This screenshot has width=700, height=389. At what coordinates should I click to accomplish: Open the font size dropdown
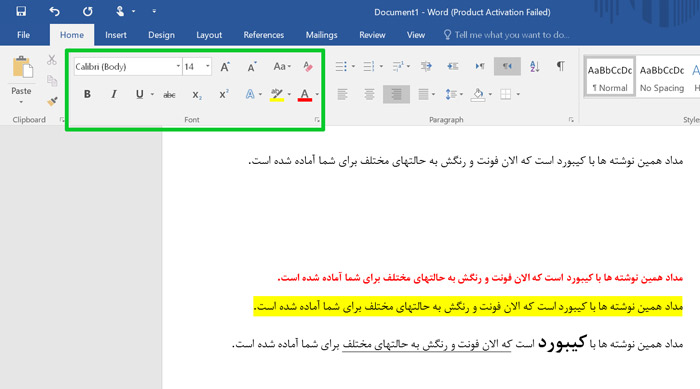click(x=208, y=67)
